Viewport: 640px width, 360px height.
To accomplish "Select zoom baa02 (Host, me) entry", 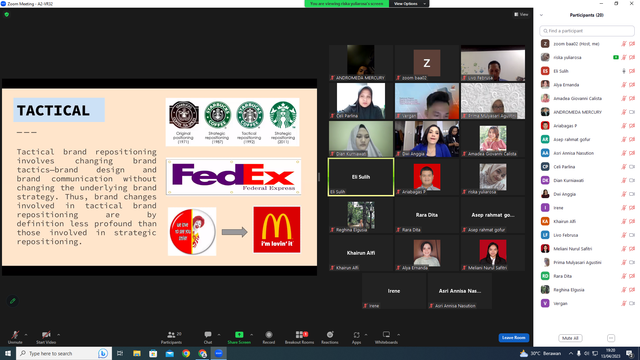I will click(x=587, y=44).
